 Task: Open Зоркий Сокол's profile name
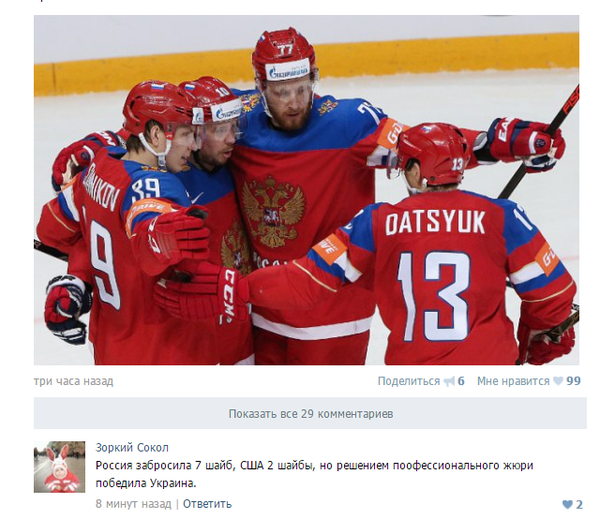click(132, 447)
